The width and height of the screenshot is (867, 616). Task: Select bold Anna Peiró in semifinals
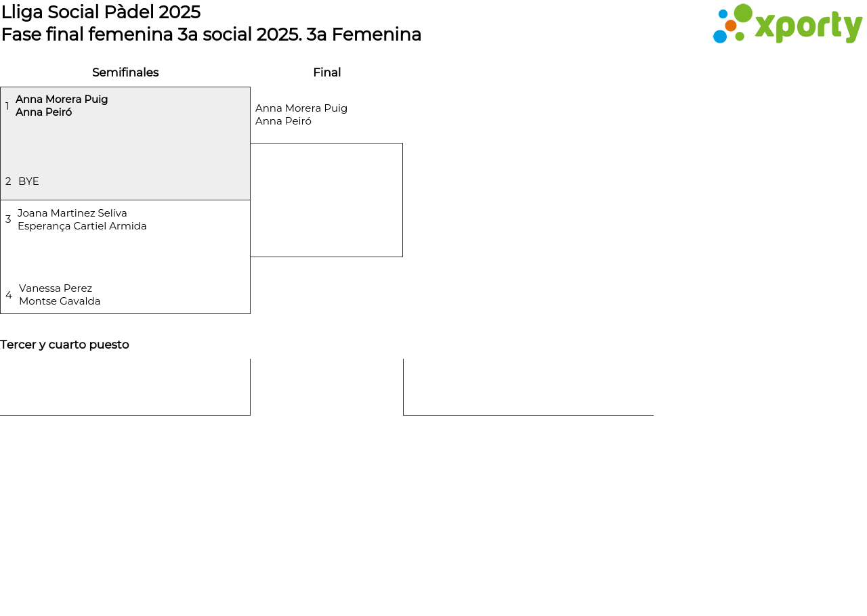tap(43, 112)
